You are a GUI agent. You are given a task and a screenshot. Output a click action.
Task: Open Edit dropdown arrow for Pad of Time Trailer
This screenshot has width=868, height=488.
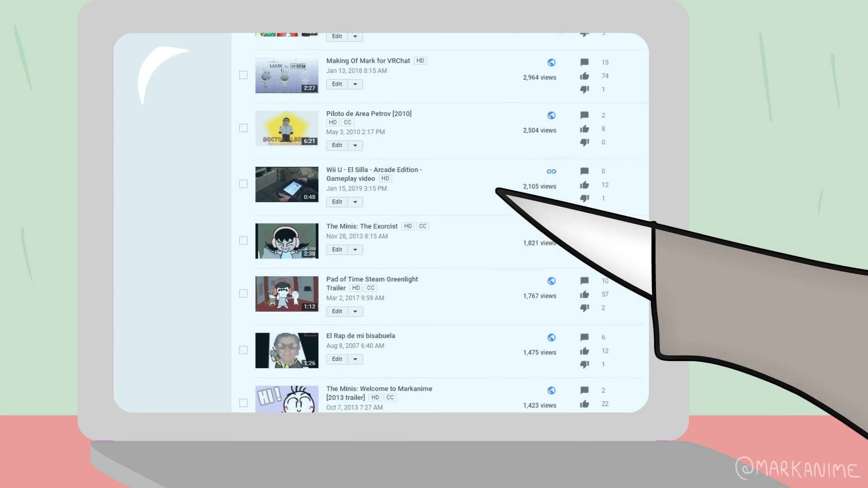[355, 311]
